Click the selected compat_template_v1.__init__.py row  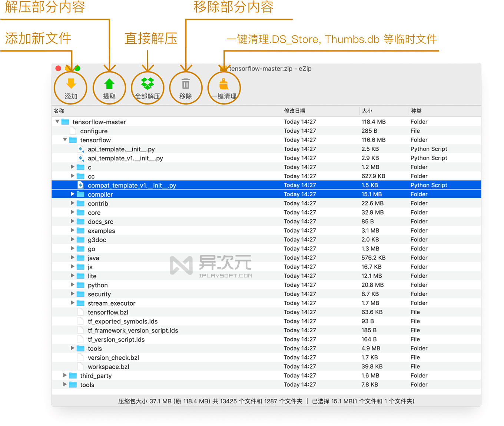point(132,185)
